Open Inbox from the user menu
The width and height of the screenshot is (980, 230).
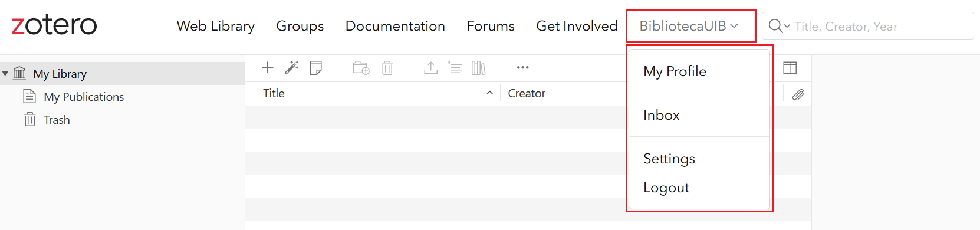(699, 115)
